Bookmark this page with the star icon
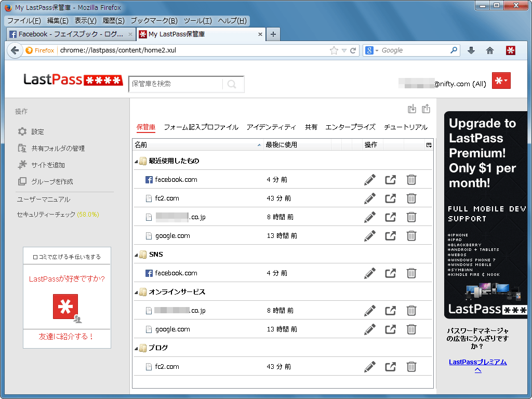532x399 pixels. [x=334, y=50]
